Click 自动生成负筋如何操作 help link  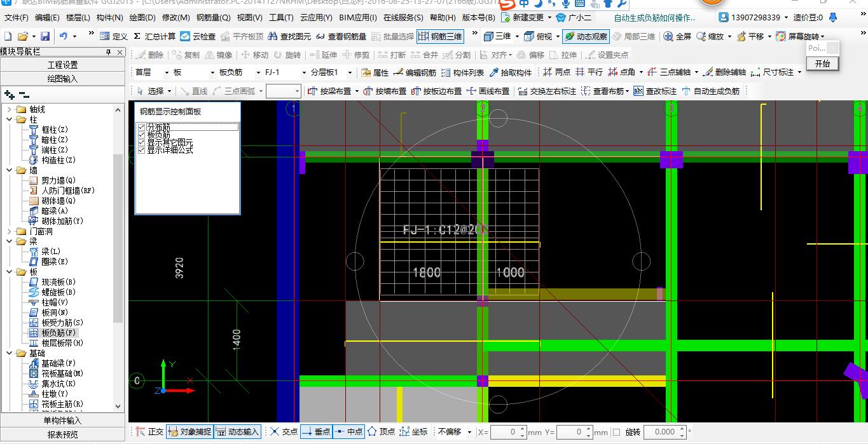pos(654,17)
